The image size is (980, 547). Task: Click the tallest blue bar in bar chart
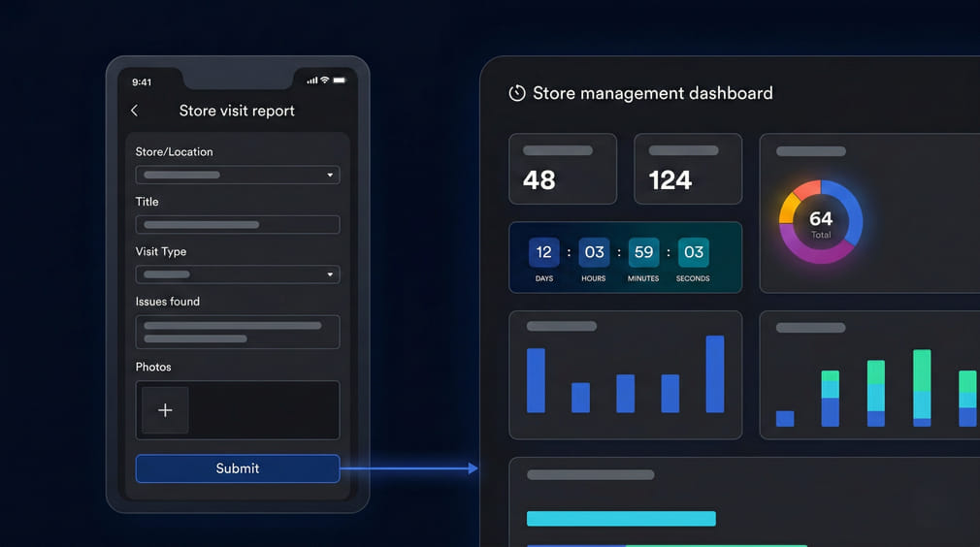(715, 374)
